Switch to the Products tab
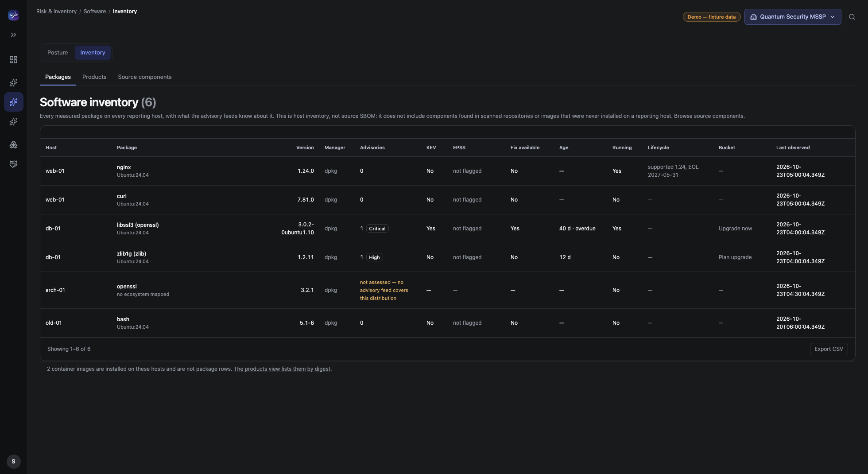Screen dimensions: 868x474 pyautogui.click(x=94, y=77)
